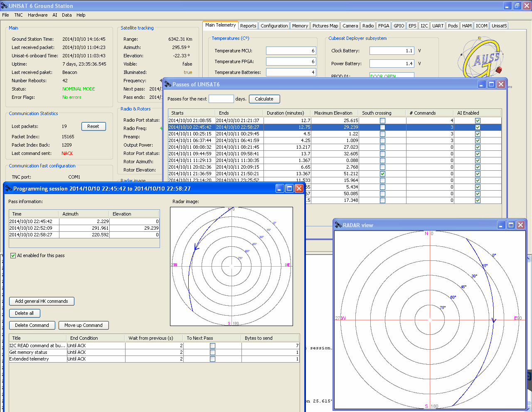Uncheck South crossing for the 21:36:59 pass
The width and height of the screenshot is (532, 412).
pyautogui.click(x=382, y=174)
